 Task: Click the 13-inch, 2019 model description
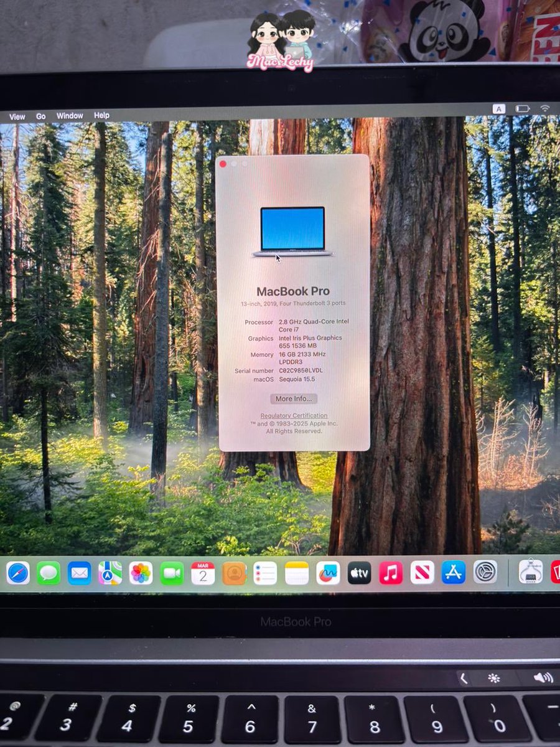tap(293, 303)
